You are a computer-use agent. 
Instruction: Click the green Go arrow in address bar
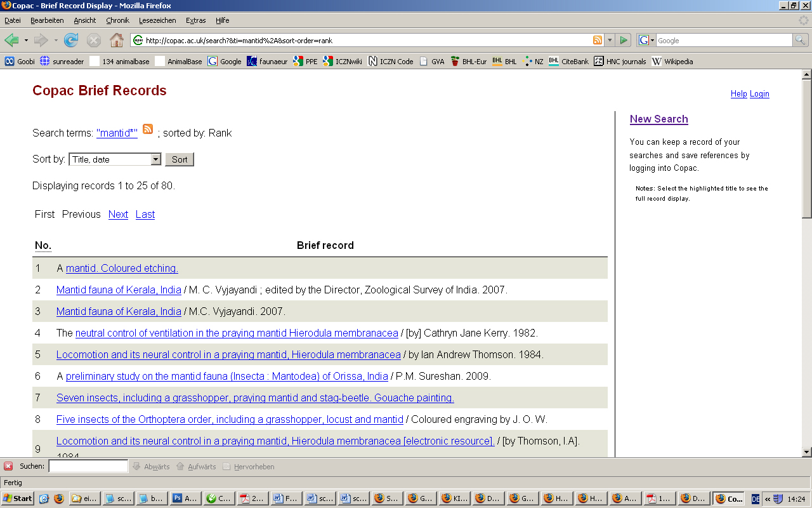[624, 41]
